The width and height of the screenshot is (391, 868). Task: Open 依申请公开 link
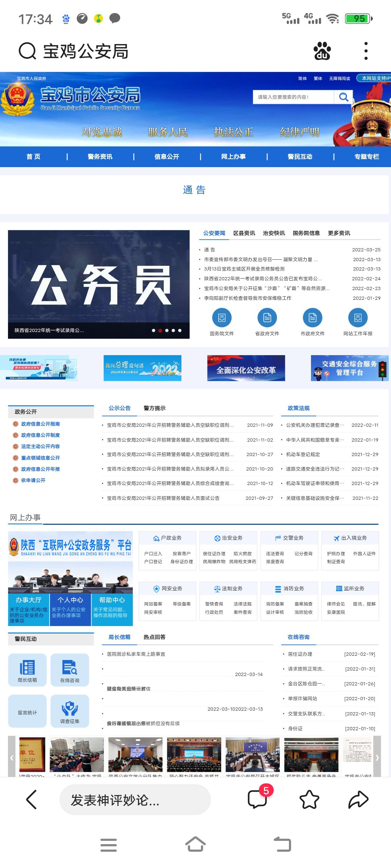pos(33,480)
